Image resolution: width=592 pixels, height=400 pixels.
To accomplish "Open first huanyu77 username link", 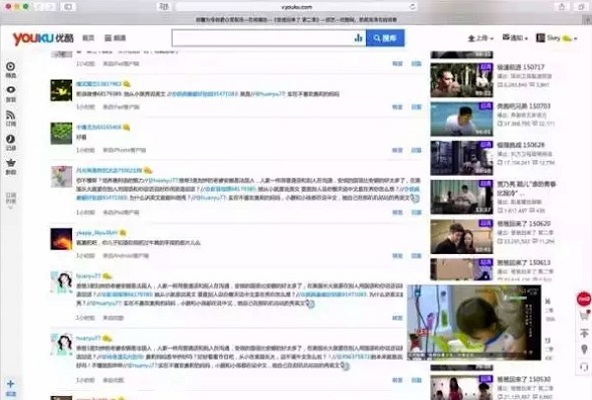I will coord(88,276).
